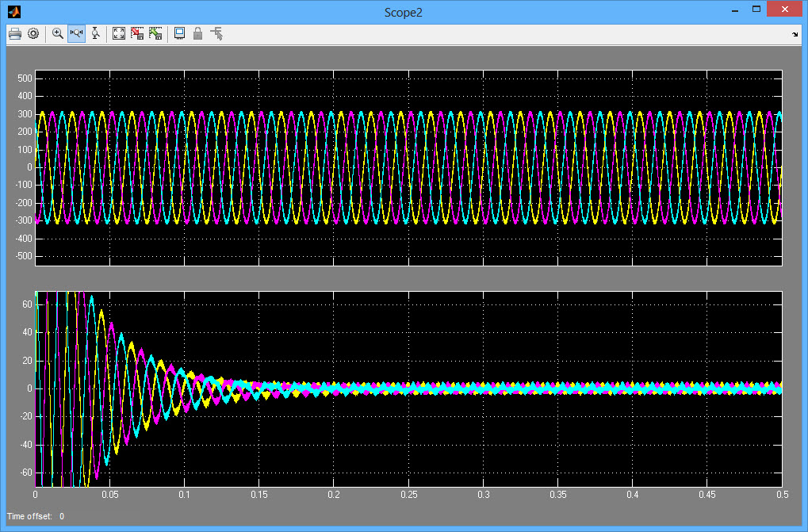
Task: Restore saved axes settings icon
Action: click(x=155, y=34)
